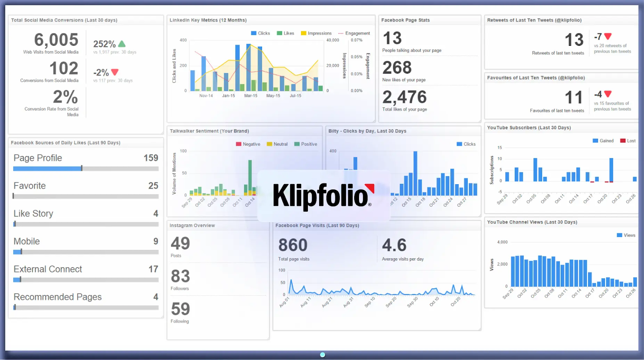Click the red down arrow beside -7 retweets
Image resolution: width=644 pixels, height=360 pixels.
[x=608, y=37]
